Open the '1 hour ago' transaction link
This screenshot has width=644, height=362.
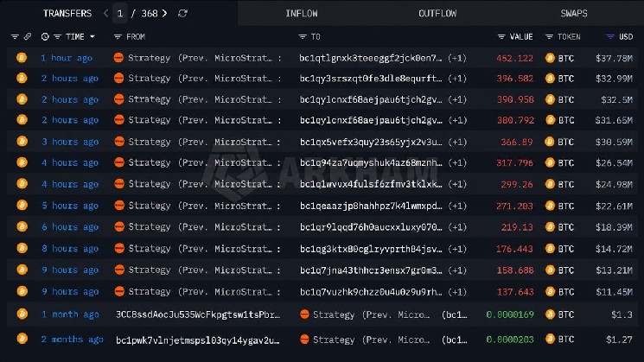point(66,58)
